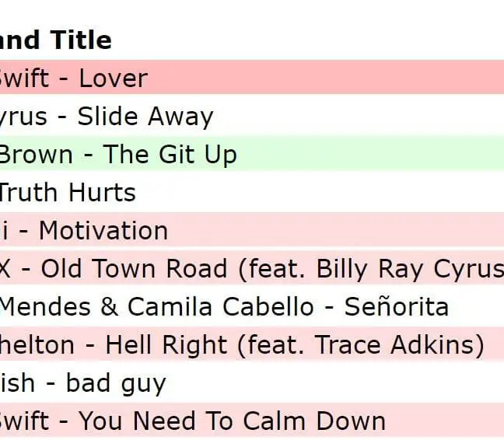Select the "Swift - Lover" row
This screenshot has width=504, height=440.
pos(73,78)
